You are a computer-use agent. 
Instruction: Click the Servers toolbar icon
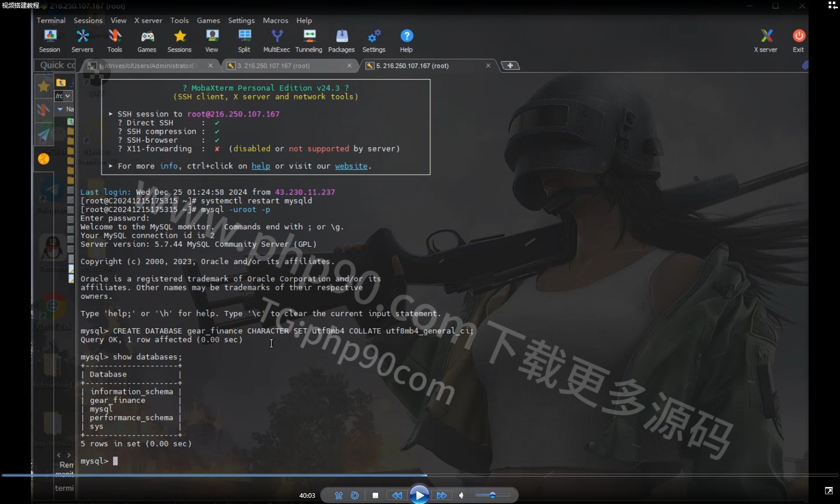tap(82, 41)
